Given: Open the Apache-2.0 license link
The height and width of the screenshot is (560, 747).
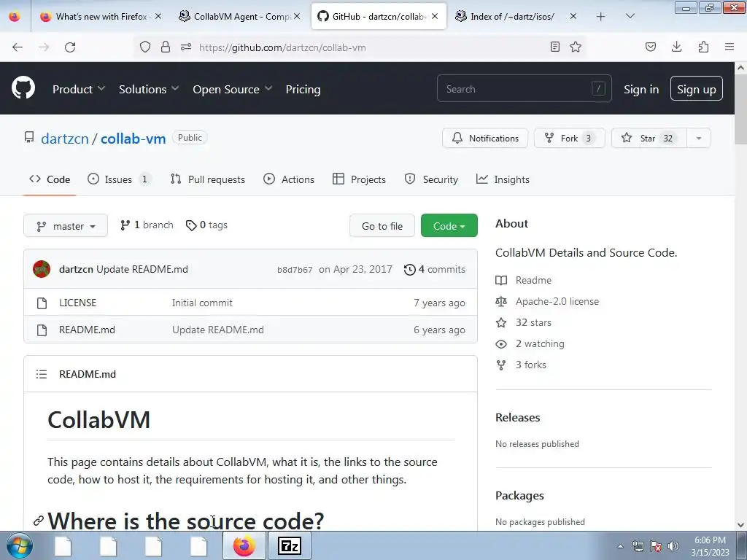Looking at the screenshot, I should coord(557,301).
